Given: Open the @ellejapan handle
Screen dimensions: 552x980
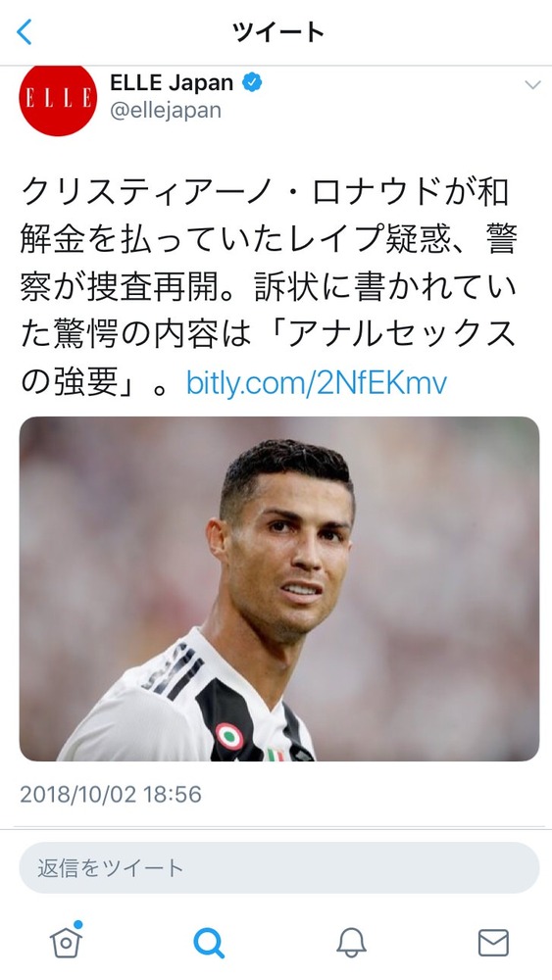Looking at the screenshot, I should click(x=166, y=111).
